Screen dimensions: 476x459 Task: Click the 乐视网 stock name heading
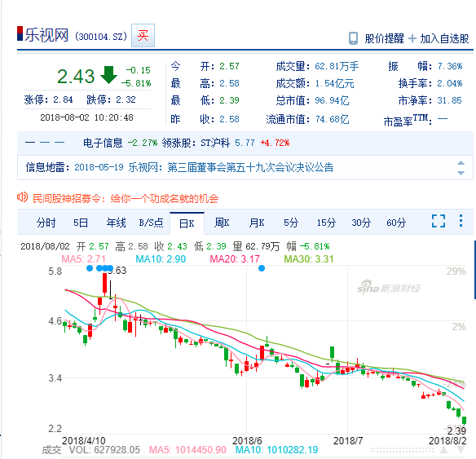coord(46,35)
